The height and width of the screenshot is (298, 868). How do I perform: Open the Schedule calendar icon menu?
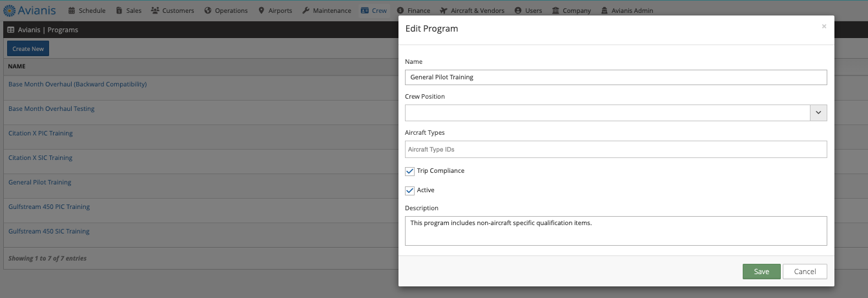72,11
